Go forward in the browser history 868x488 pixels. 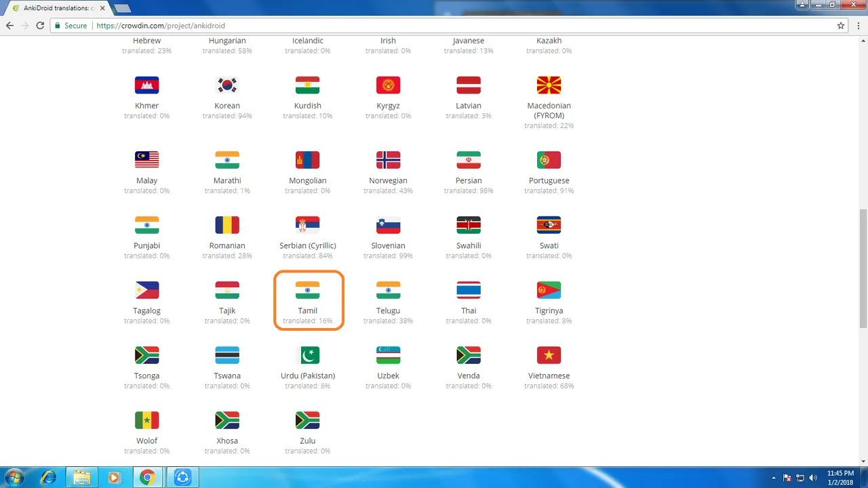click(24, 26)
